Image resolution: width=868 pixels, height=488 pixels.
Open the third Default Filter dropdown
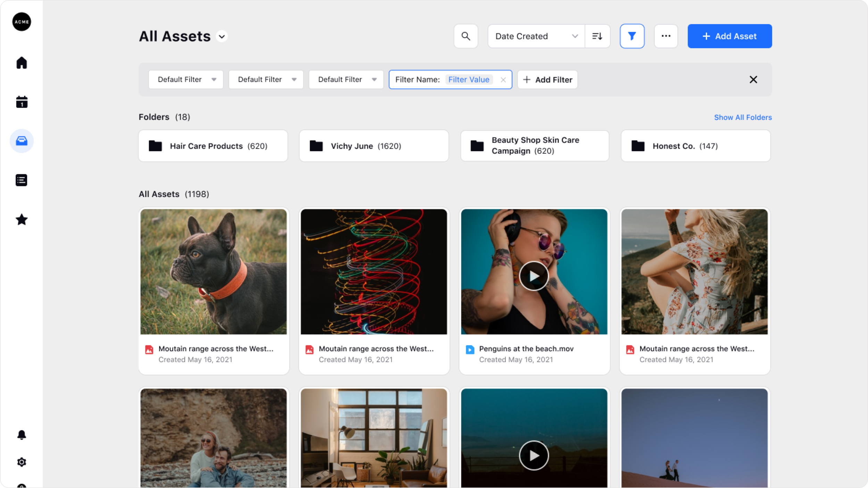[x=346, y=79]
